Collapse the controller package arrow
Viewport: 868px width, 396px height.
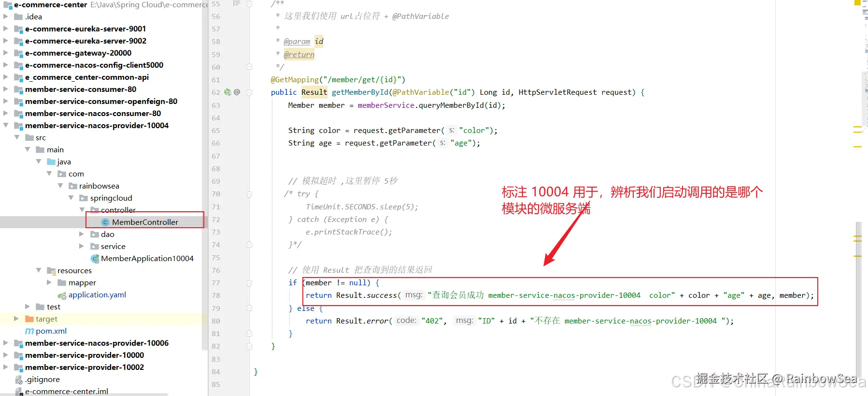82,210
